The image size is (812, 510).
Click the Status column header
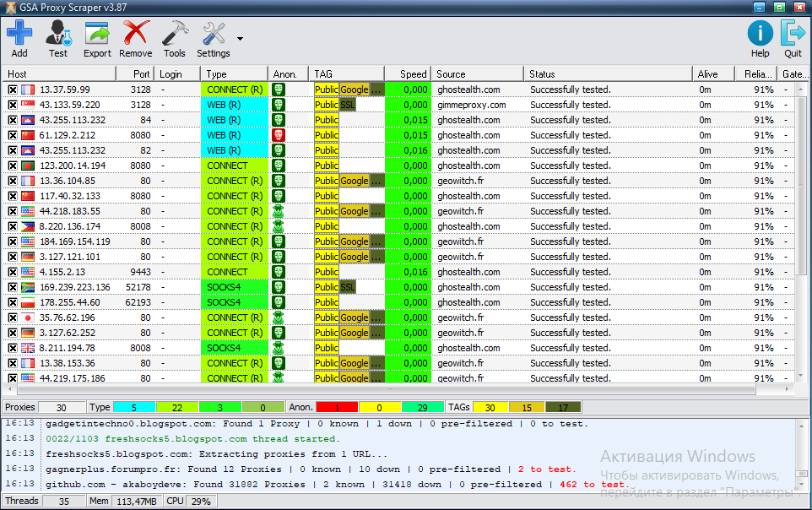tap(608, 74)
